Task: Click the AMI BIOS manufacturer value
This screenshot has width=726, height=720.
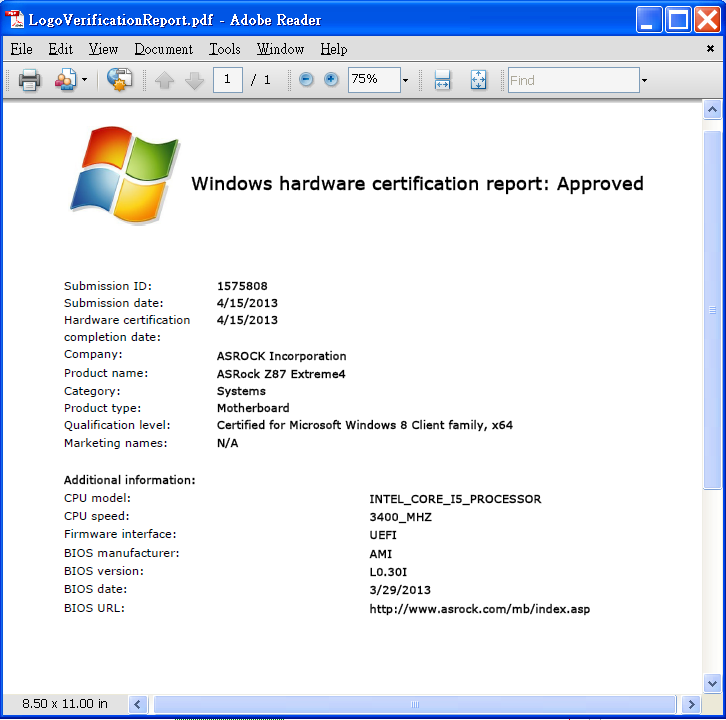Action: (x=381, y=554)
